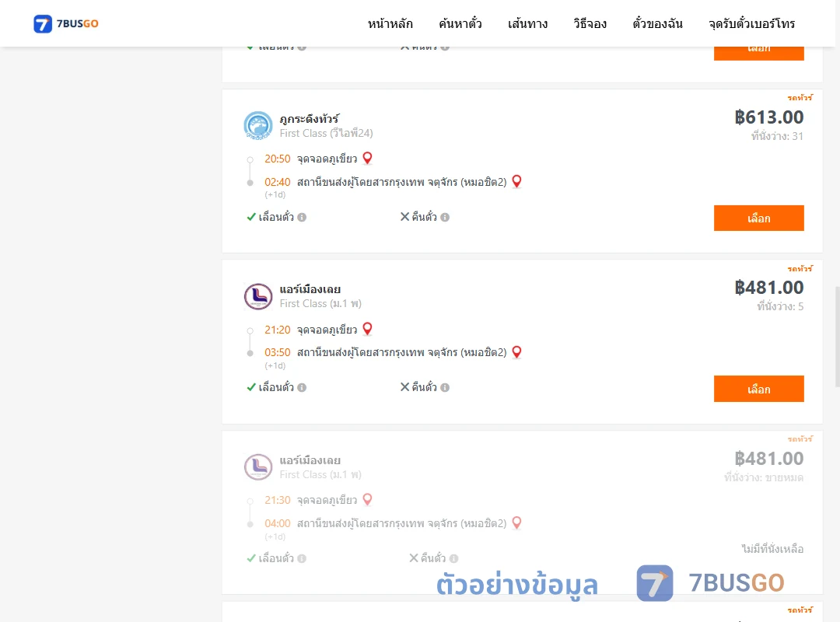Open the วิธีจอง menu item
840x622 pixels.
[x=590, y=23]
